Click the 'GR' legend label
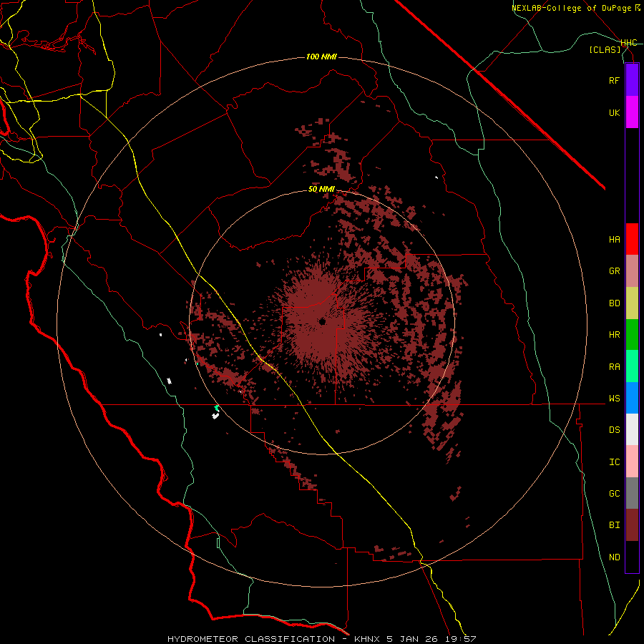 tap(614, 271)
